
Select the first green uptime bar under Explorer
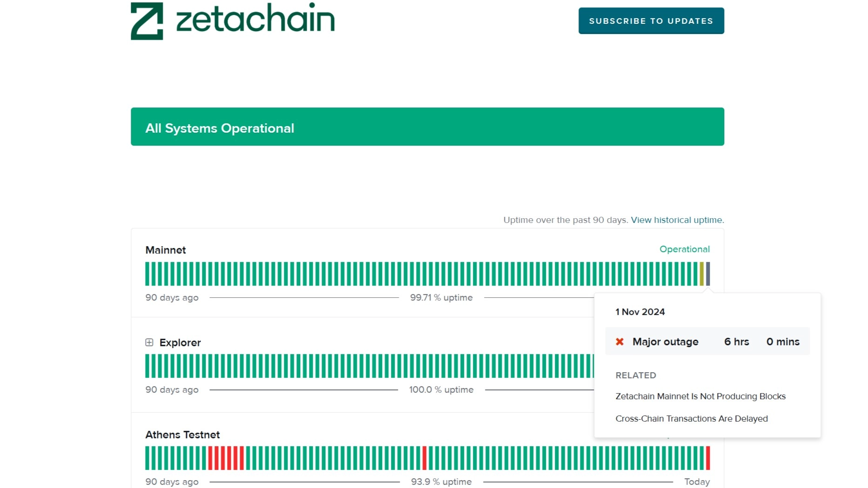point(147,365)
